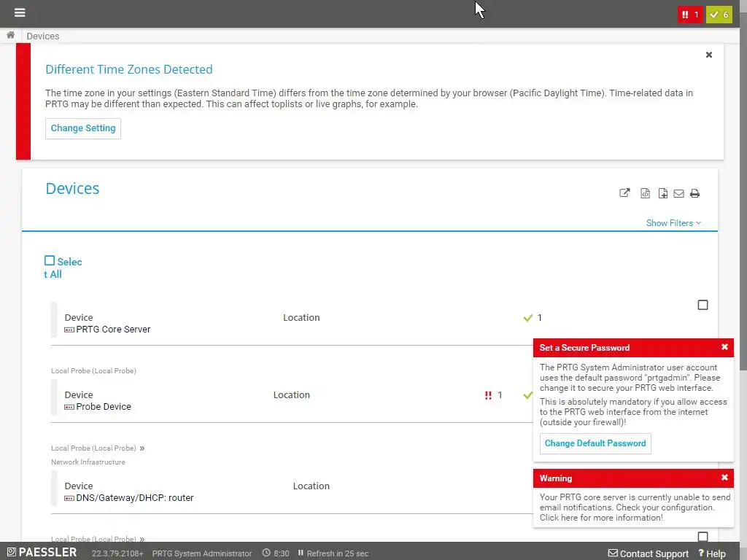Click the DNS/Gateway/DHCP router device icon

(x=69, y=498)
